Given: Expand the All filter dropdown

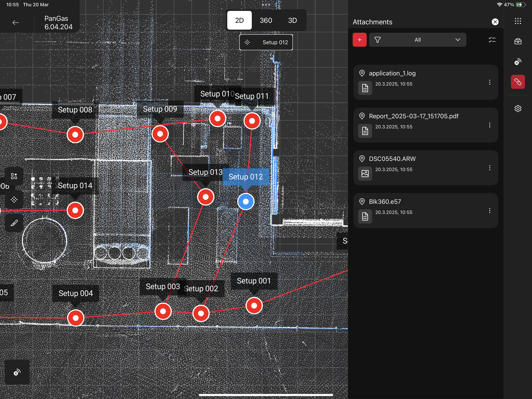Looking at the screenshot, I should tap(417, 40).
